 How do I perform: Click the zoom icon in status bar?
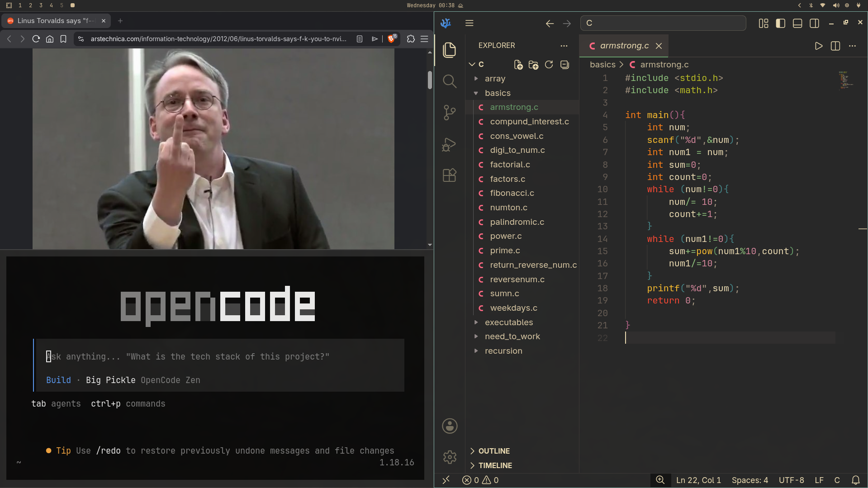tap(660, 480)
